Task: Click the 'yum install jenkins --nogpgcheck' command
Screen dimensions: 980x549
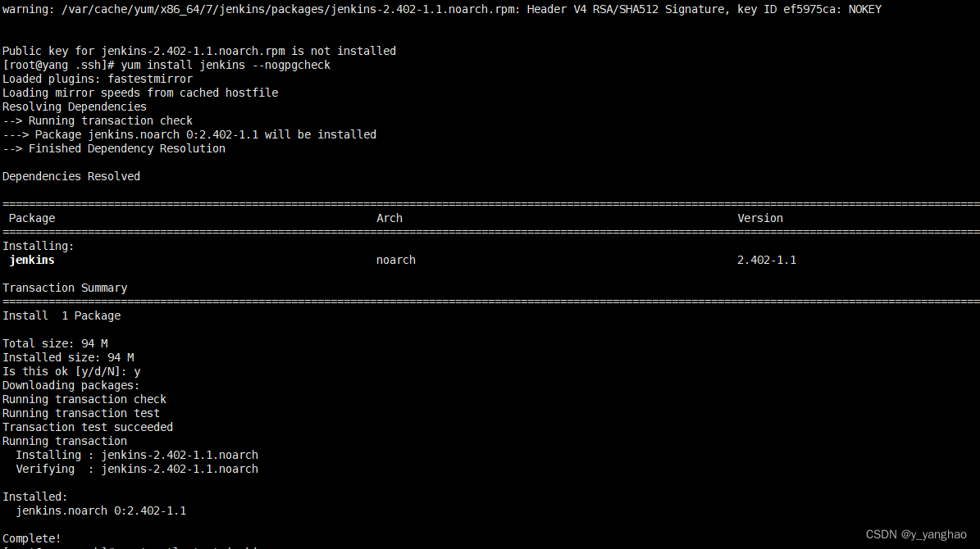Action: [226, 65]
